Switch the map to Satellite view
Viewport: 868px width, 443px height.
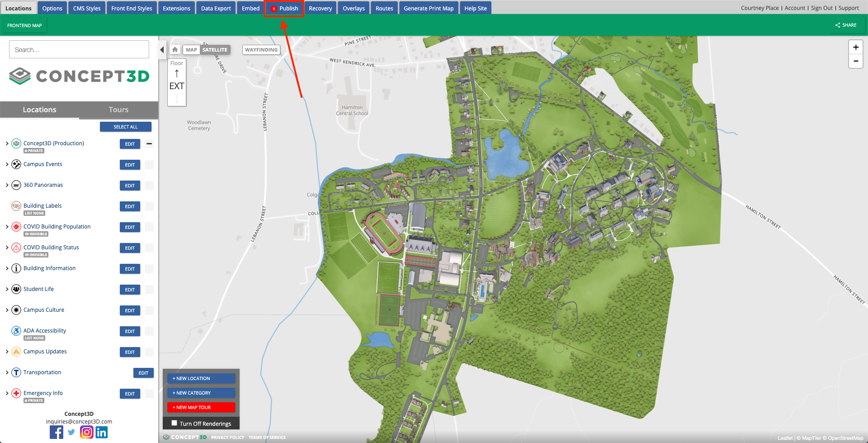pyautogui.click(x=215, y=50)
